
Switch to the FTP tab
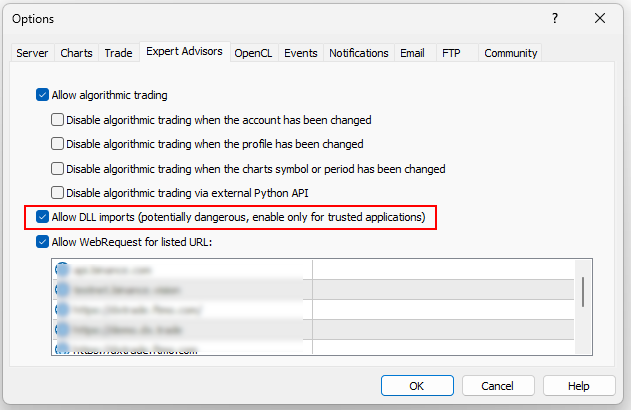click(x=454, y=53)
